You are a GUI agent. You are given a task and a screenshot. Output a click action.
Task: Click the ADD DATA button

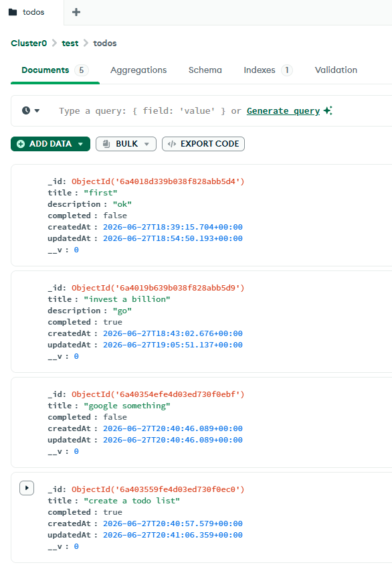[50, 144]
